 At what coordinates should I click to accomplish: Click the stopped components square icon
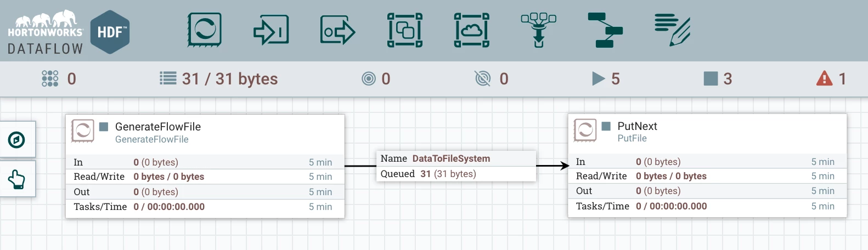[711, 78]
